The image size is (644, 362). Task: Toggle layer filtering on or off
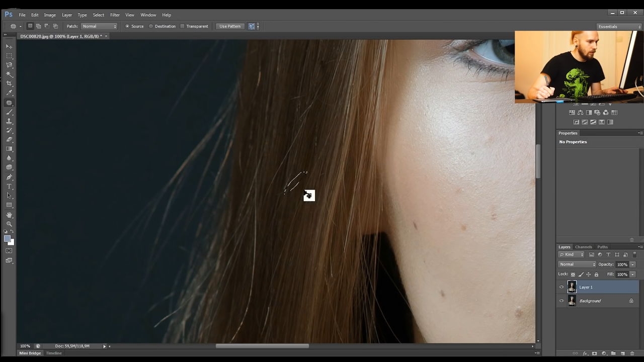634,254
